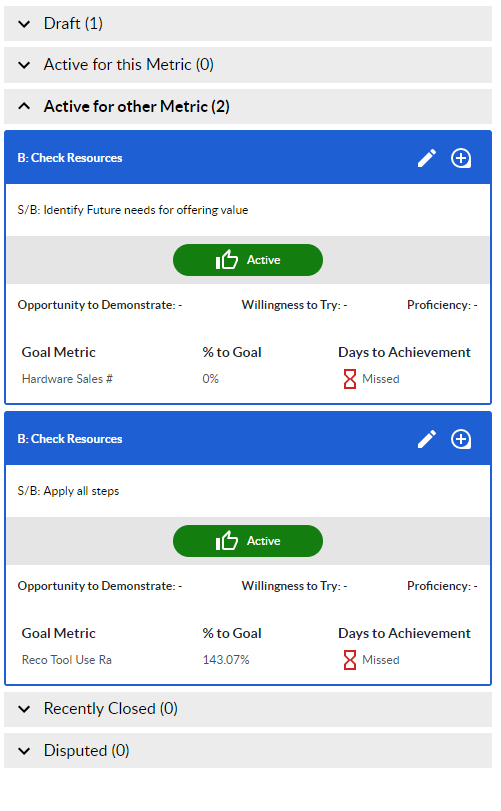Select the Reco Tool Use Ra goal metric
Viewport: 501px width, 811px height.
click(x=67, y=660)
